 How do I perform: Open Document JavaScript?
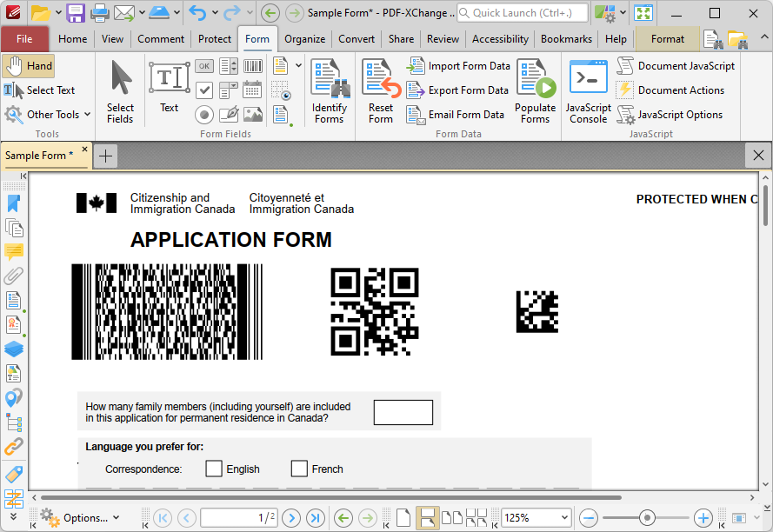click(676, 66)
